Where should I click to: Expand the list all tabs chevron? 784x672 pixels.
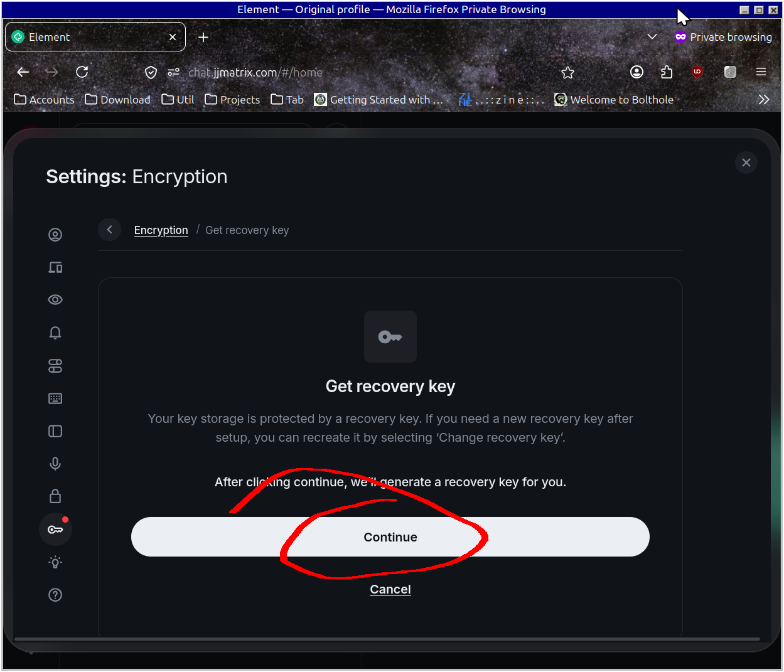pyautogui.click(x=652, y=36)
